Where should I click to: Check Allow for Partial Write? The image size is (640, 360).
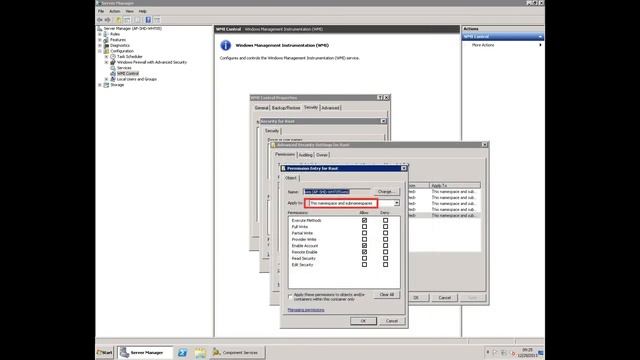[364, 233]
